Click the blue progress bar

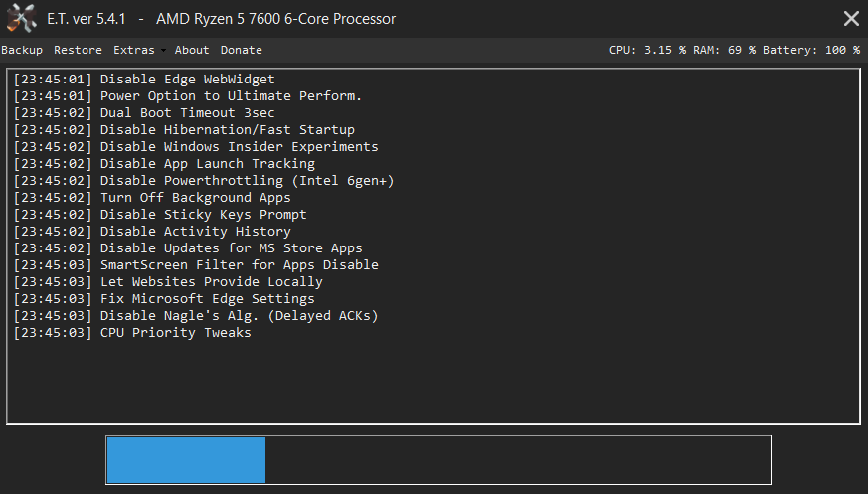coord(186,459)
